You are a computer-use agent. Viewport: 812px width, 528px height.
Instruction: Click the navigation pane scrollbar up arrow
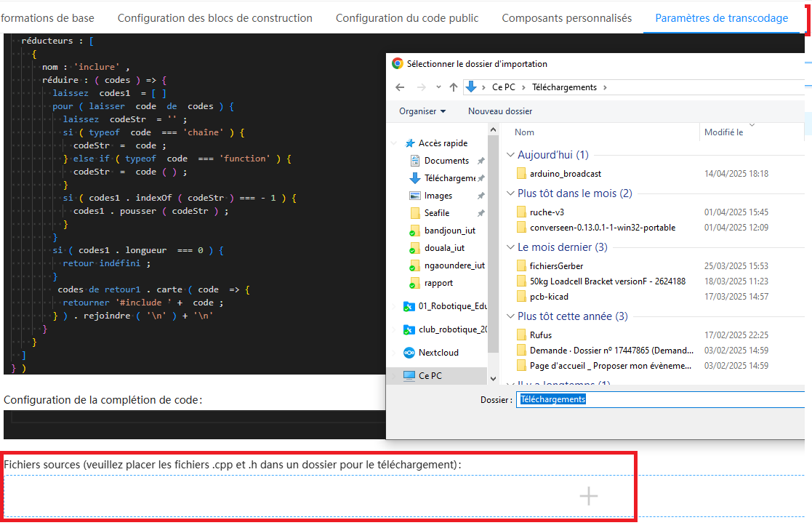tap(493, 129)
